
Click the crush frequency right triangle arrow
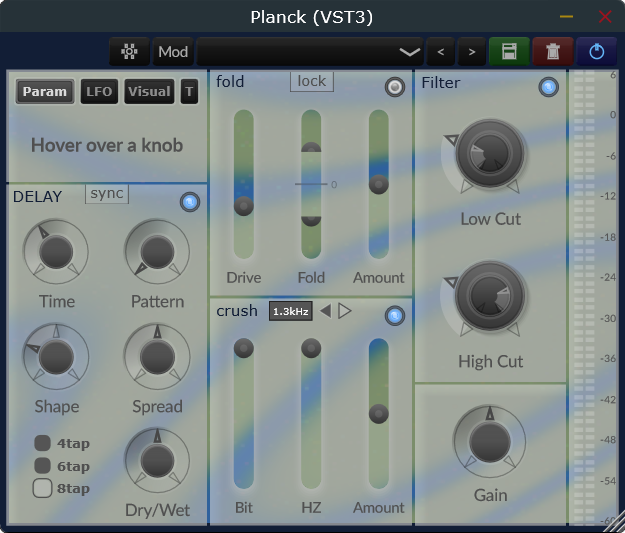click(345, 311)
